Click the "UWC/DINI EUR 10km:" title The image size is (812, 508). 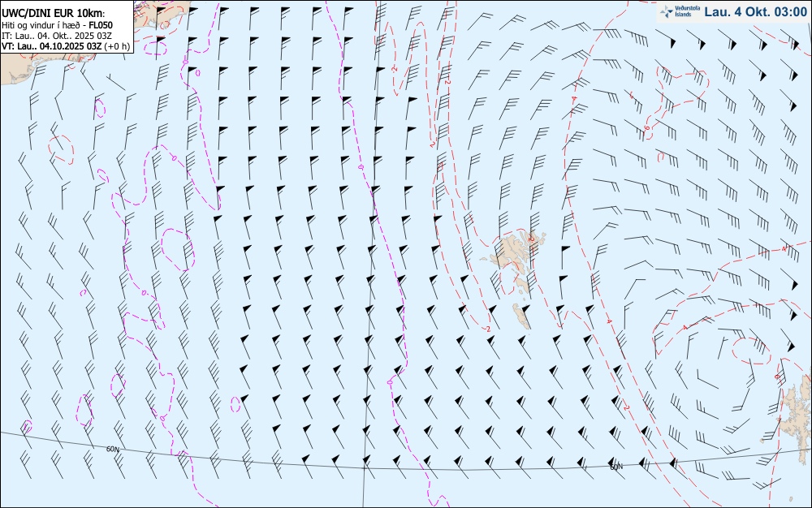point(54,14)
